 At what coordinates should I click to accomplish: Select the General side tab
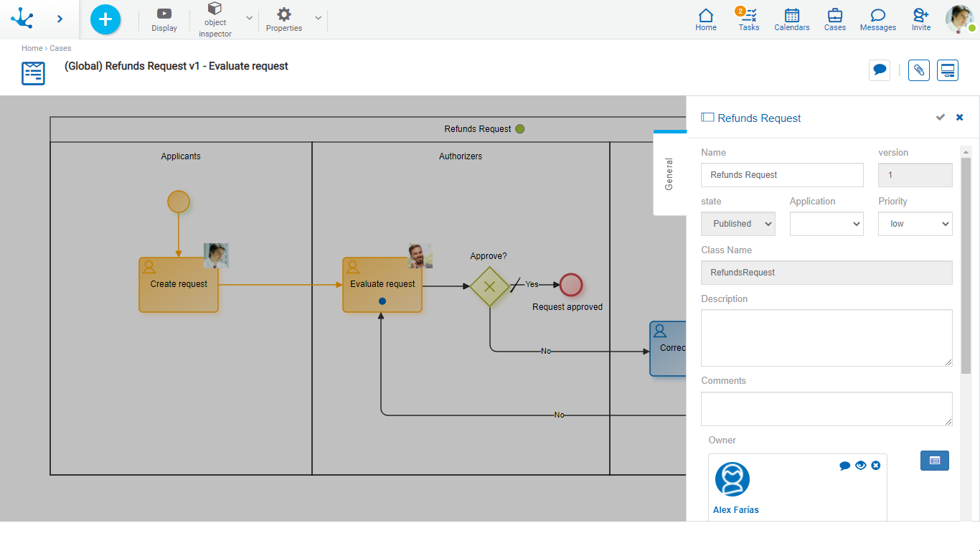pos(669,174)
